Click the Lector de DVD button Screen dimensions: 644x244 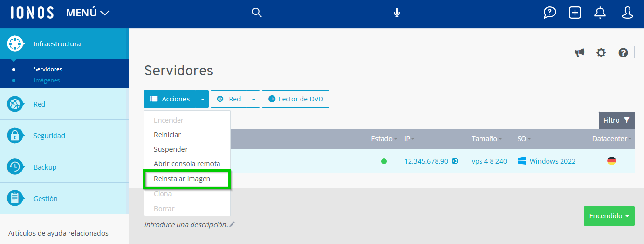[295, 99]
